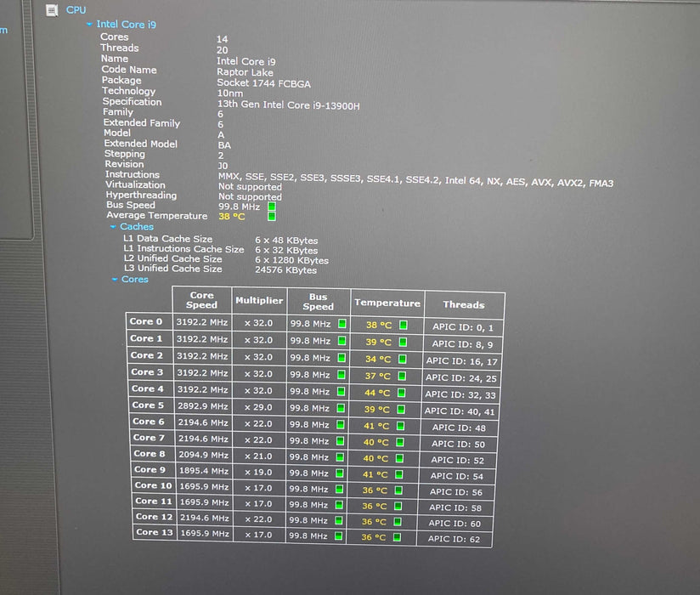Click the Core Speed column header
Image resolution: width=700 pixels, height=595 pixels.
pyautogui.click(x=202, y=300)
